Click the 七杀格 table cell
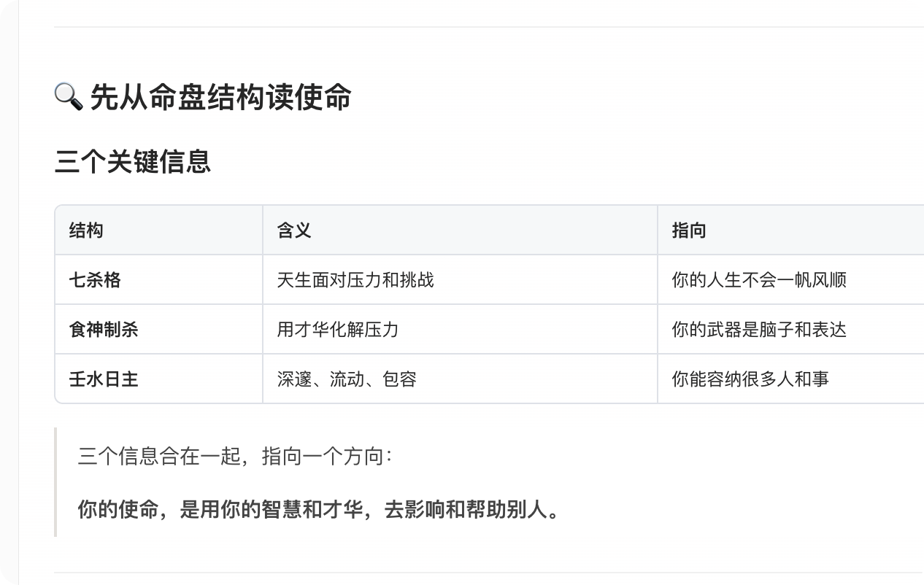924x585 pixels. pyautogui.click(x=95, y=280)
